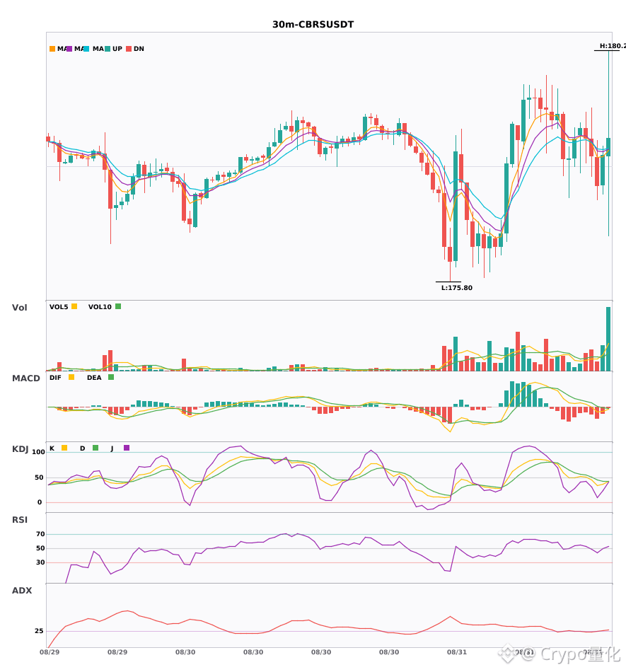Viewport: 626px width, 672px height.
Task: Click the H:180.2 high price label
Action: click(x=613, y=46)
